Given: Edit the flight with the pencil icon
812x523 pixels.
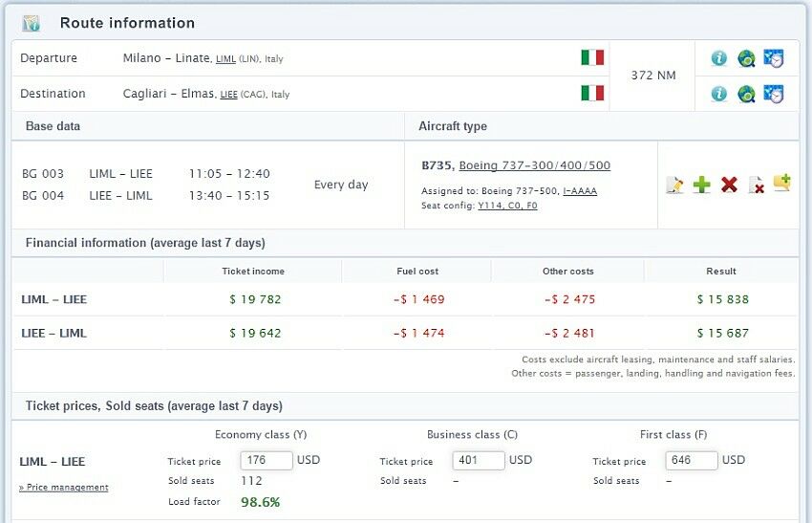Looking at the screenshot, I should click(674, 185).
